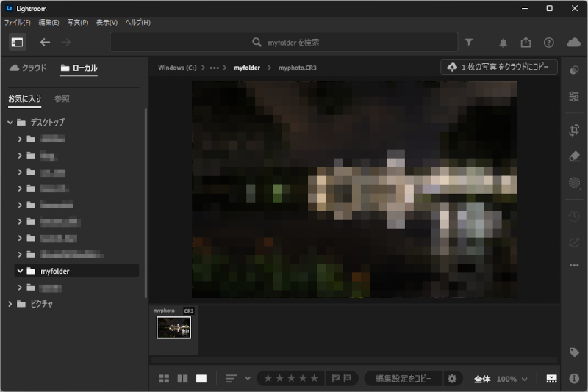Click the 全体 fit zoom button
This screenshot has width=588, height=392.
pyautogui.click(x=482, y=379)
